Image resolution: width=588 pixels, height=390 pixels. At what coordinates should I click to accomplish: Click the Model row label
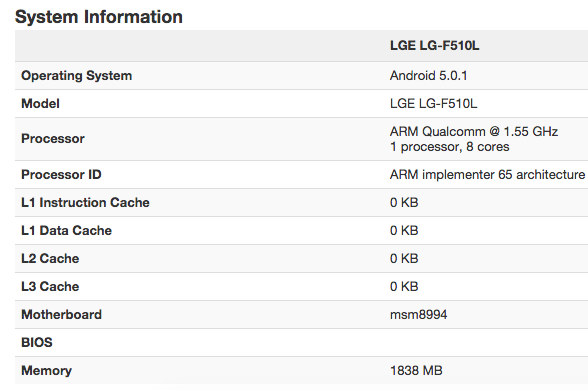pos(40,104)
